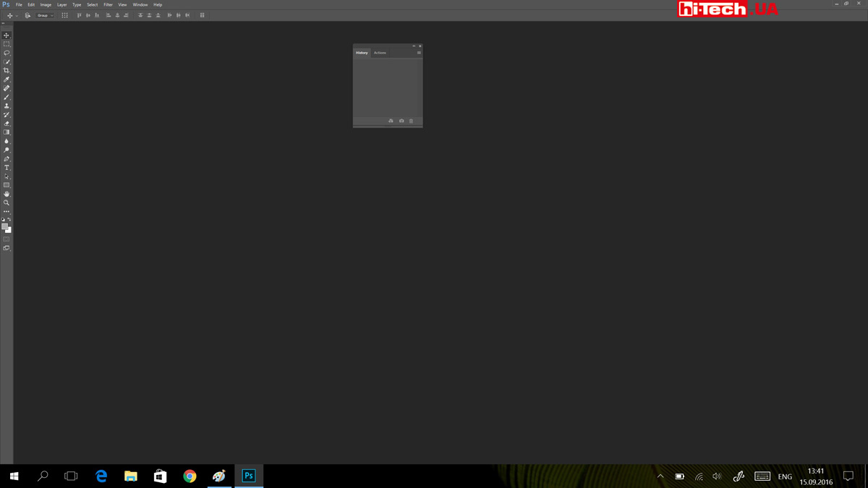Screen dimensions: 868x488
Task: Select the Brush tool
Action: [x=7, y=97]
